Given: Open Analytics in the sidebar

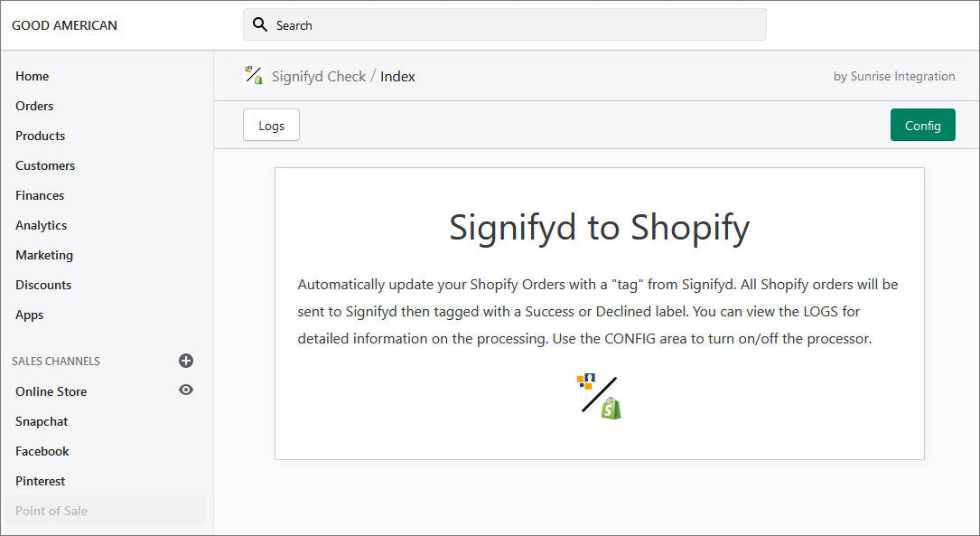Looking at the screenshot, I should (41, 225).
